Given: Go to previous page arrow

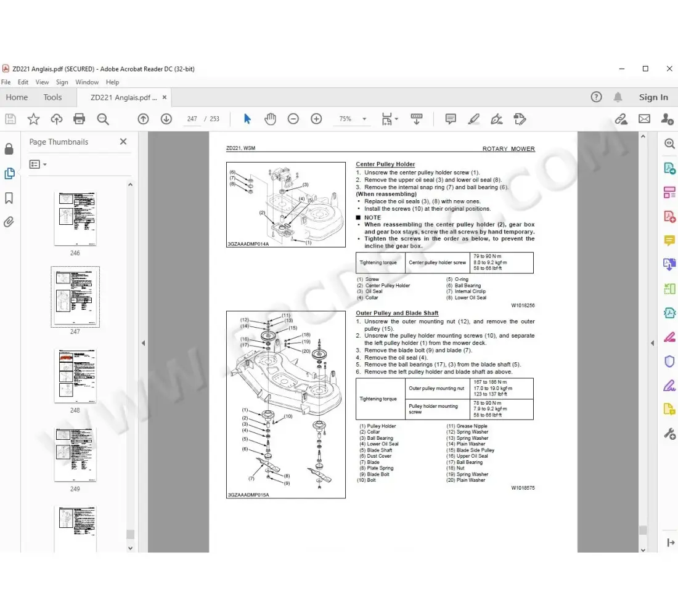Looking at the screenshot, I should pos(143,119).
